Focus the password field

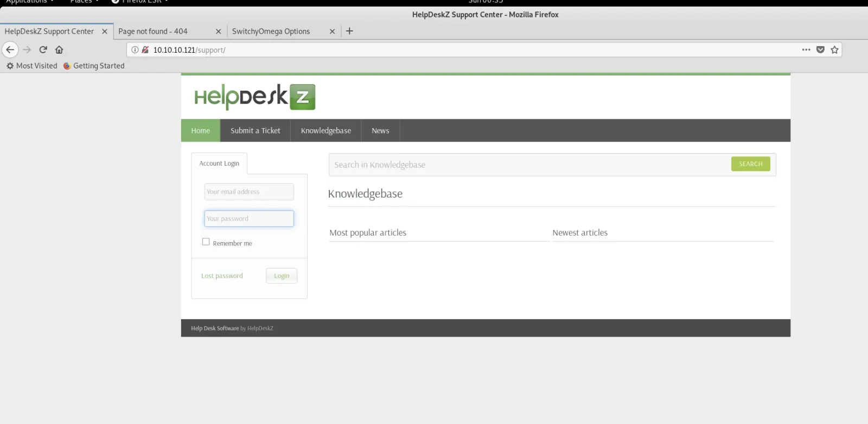(249, 218)
